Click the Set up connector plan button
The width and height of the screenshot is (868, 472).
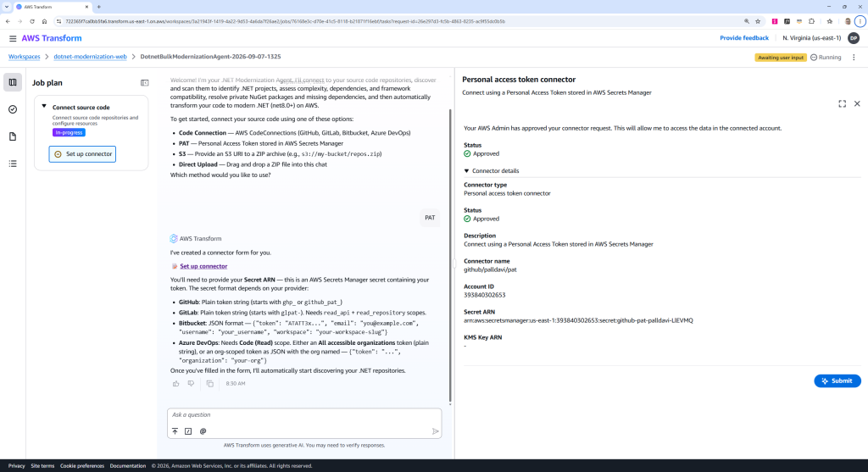coord(82,154)
